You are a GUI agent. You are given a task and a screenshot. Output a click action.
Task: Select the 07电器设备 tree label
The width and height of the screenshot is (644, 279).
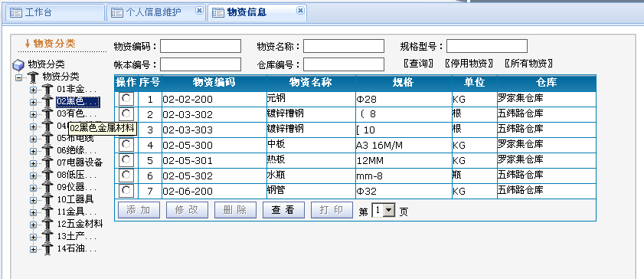(80, 163)
